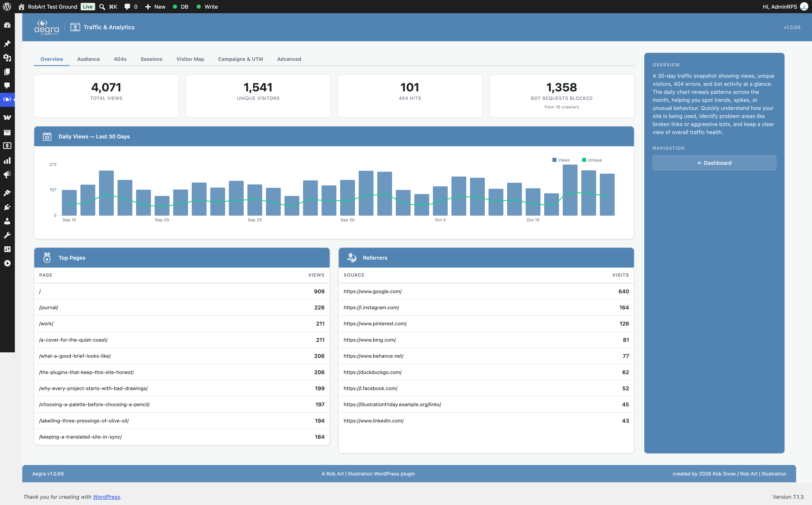
Task: Click the https://www.google.com/ referrer row
Action: (486, 291)
